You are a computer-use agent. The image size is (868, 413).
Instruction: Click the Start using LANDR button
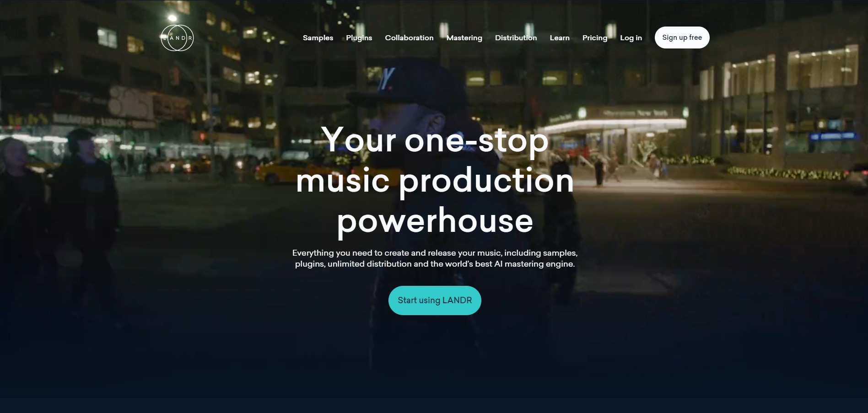click(435, 300)
